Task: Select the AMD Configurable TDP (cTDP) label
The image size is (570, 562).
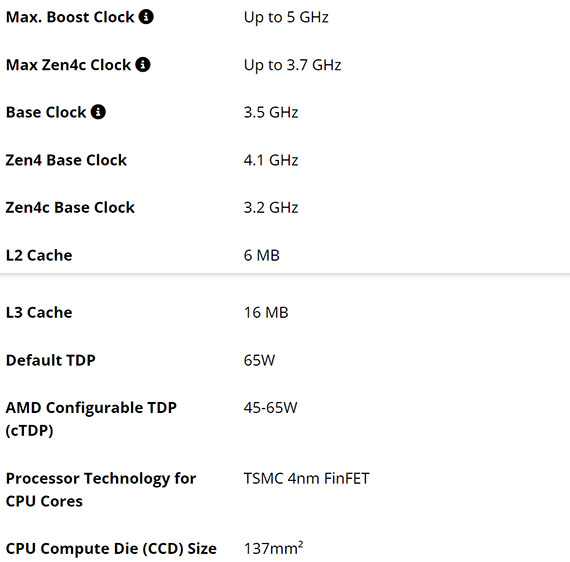Action: (91, 419)
